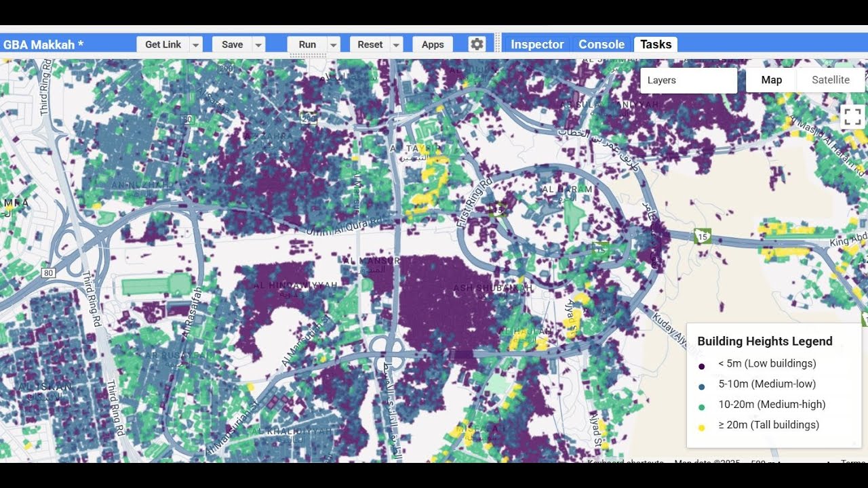Click the 'First Ring Rd' road label
Screen dimensions: 868x488
point(475,202)
